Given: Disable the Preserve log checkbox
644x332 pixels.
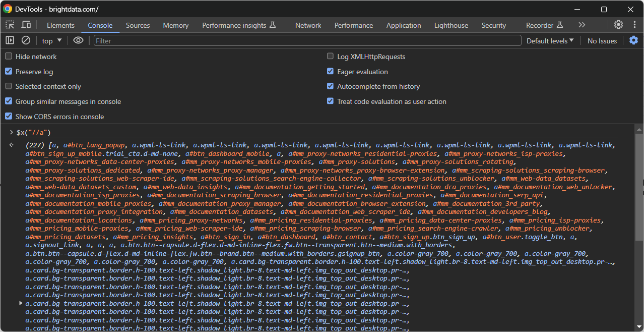Looking at the screenshot, I should (9, 71).
